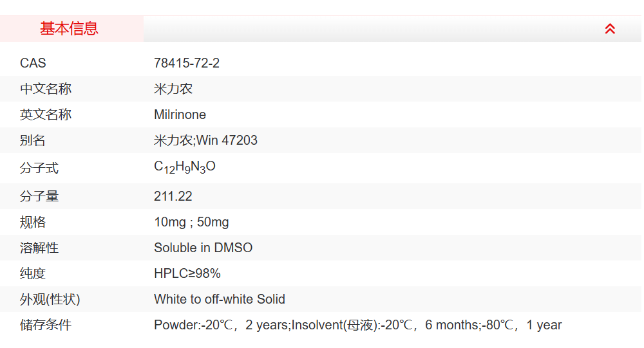Click the appearance White to off-white Solid
Image resolution: width=644 pixels, height=348 pixels.
[x=219, y=299]
